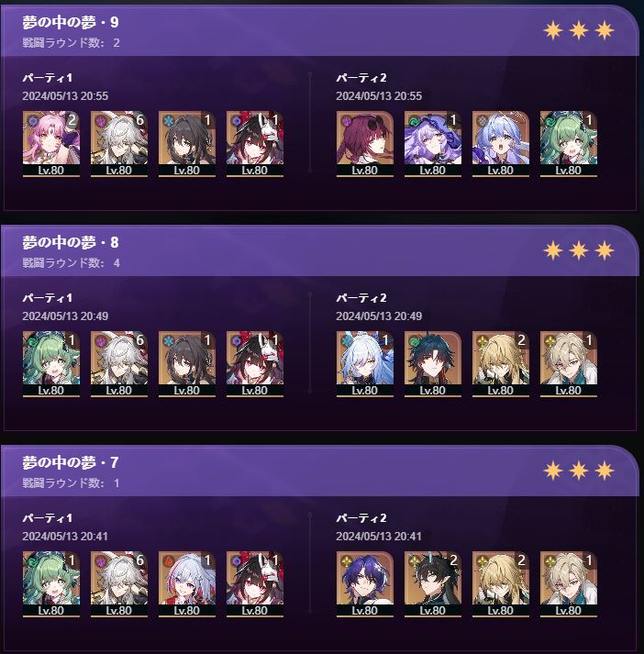Click Huohuo's portrait in stage 8 party 1
The height and width of the screenshot is (654, 644).
pyautogui.click(x=50, y=364)
